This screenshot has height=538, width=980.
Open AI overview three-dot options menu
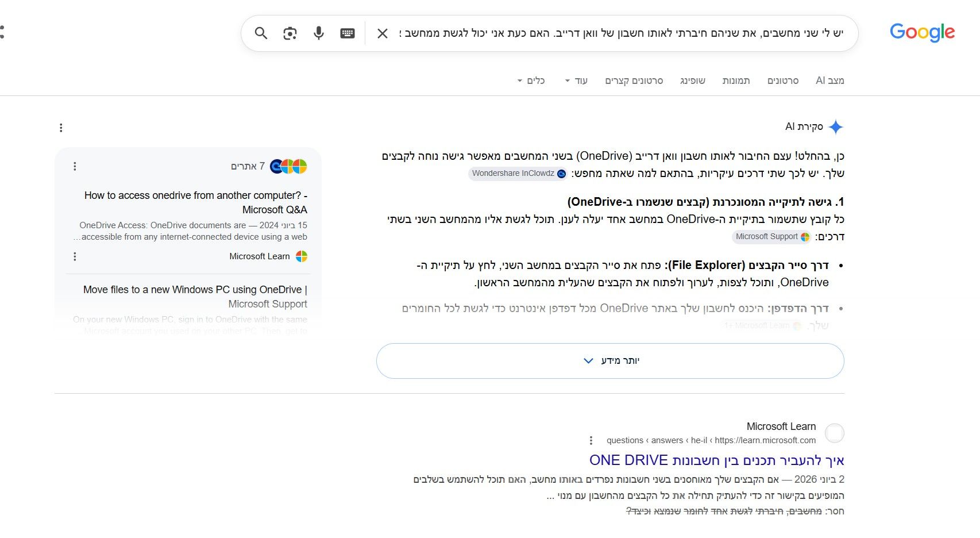coord(61,128)
